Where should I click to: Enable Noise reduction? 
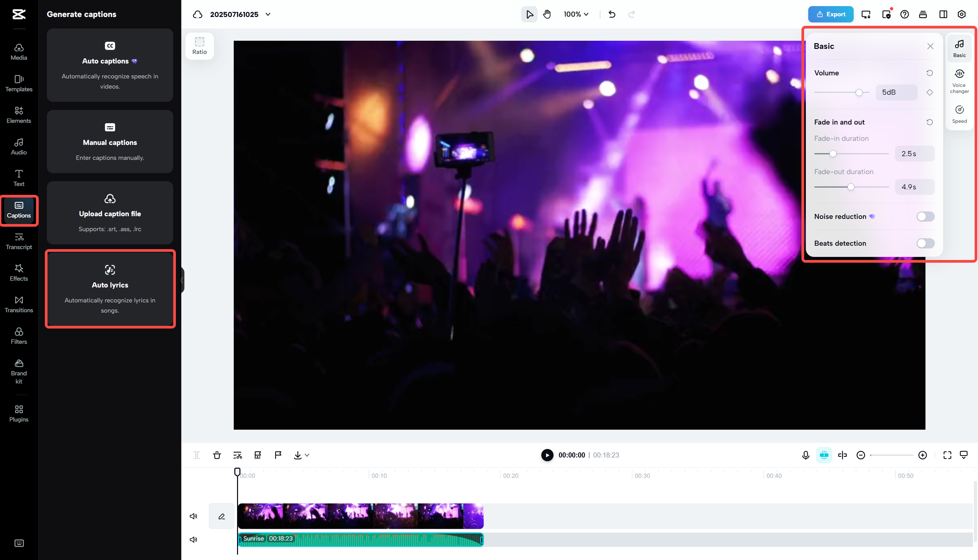coord(925,217)
